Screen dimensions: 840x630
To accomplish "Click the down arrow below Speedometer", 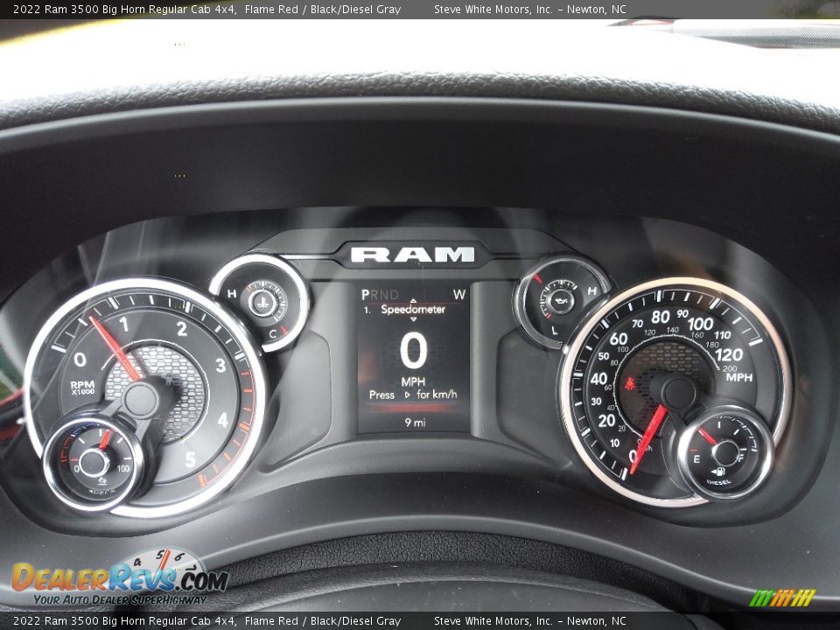I will click(413, 319).
